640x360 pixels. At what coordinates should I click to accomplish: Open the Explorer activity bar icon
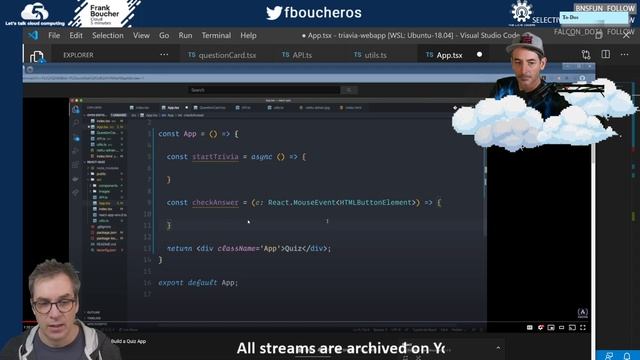(x=37, y=56)
